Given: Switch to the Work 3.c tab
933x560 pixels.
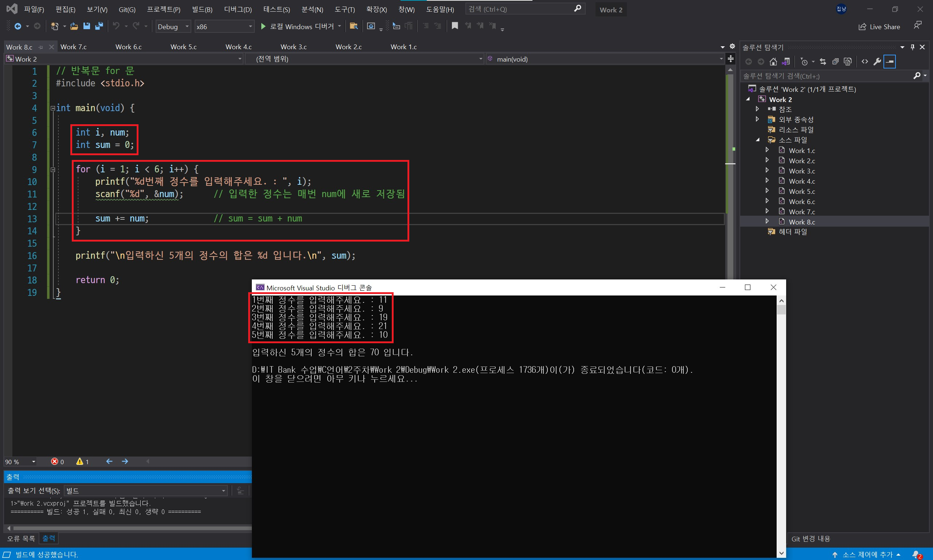Looking at the screenshot, I should [x=293, y=47].
